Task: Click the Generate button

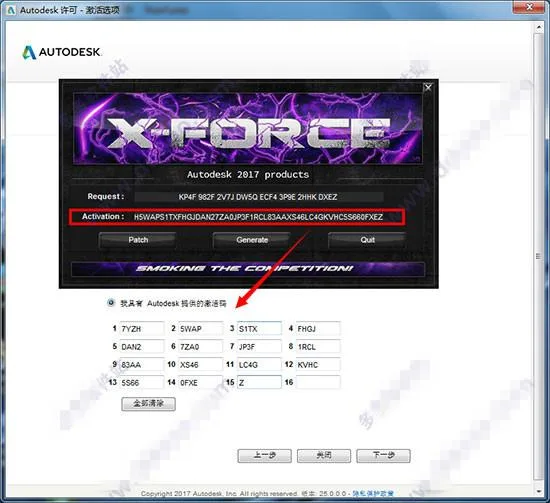Action: (252, 240)
